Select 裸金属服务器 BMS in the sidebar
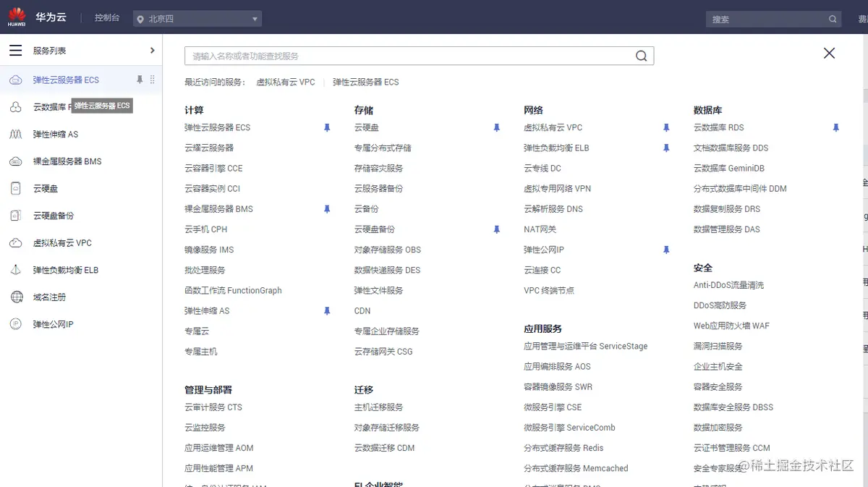The image size is (868, 487). 67,161
